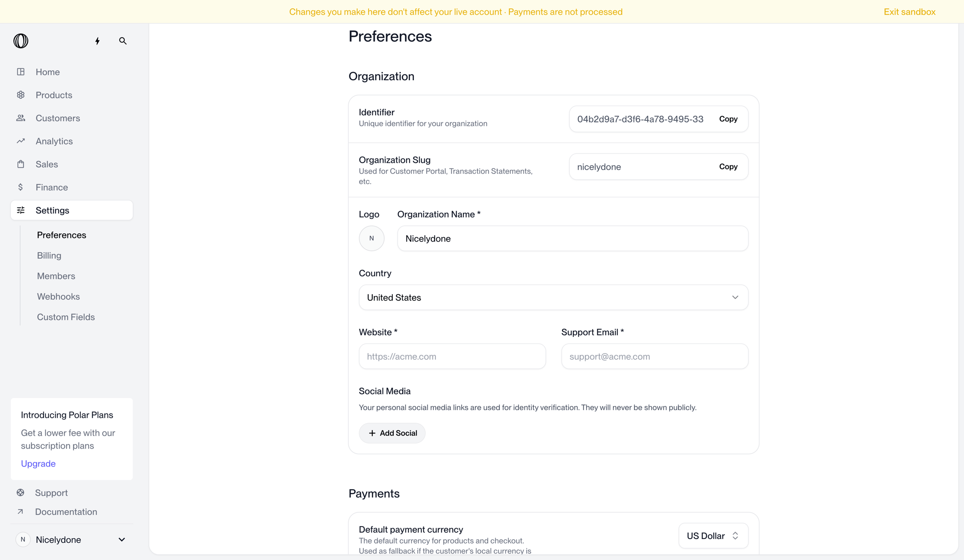Click the Sales shopping bag icon
This screenshot has width=964, height=560.
coord(21,164)
